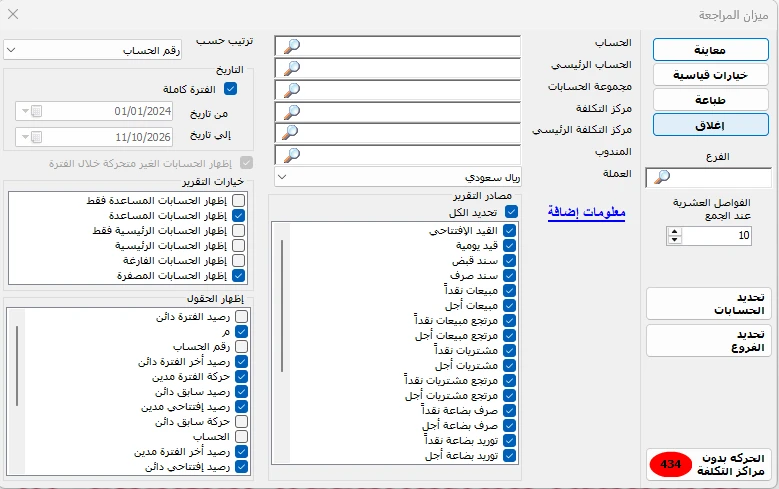
Task: Enable رقم الحساب field checkbox
Action: [x=241, y=346]
